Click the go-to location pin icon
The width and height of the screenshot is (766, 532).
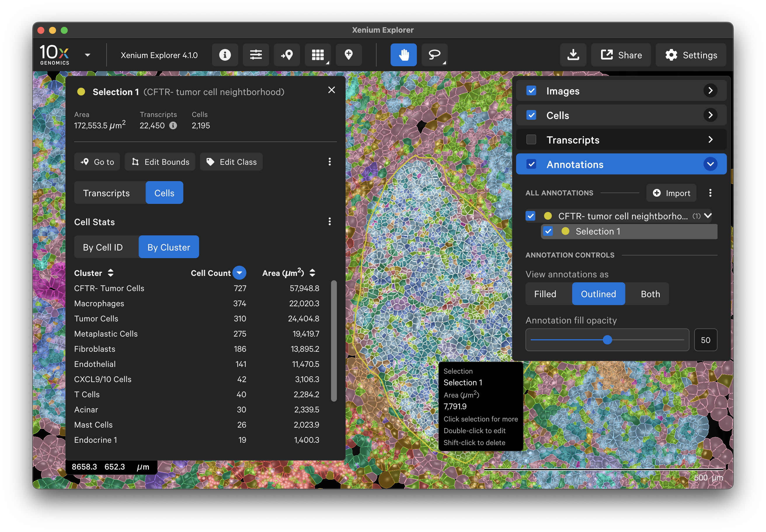click(287, 55)
